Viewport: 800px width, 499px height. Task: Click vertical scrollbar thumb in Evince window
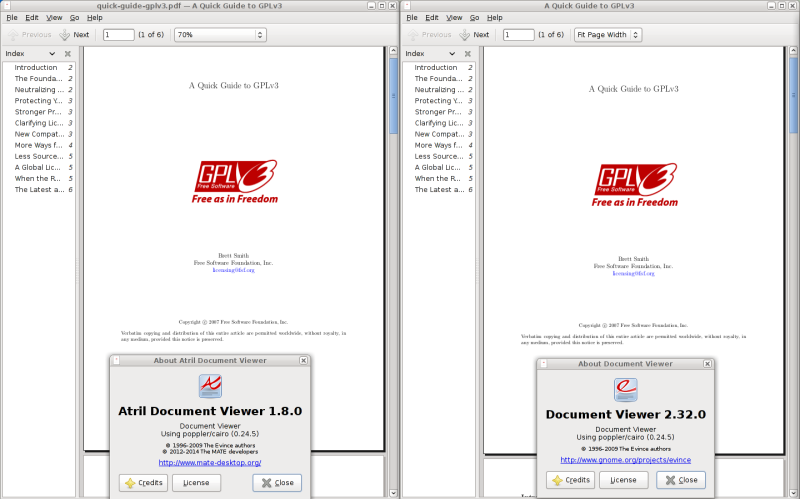pos(793,96)
